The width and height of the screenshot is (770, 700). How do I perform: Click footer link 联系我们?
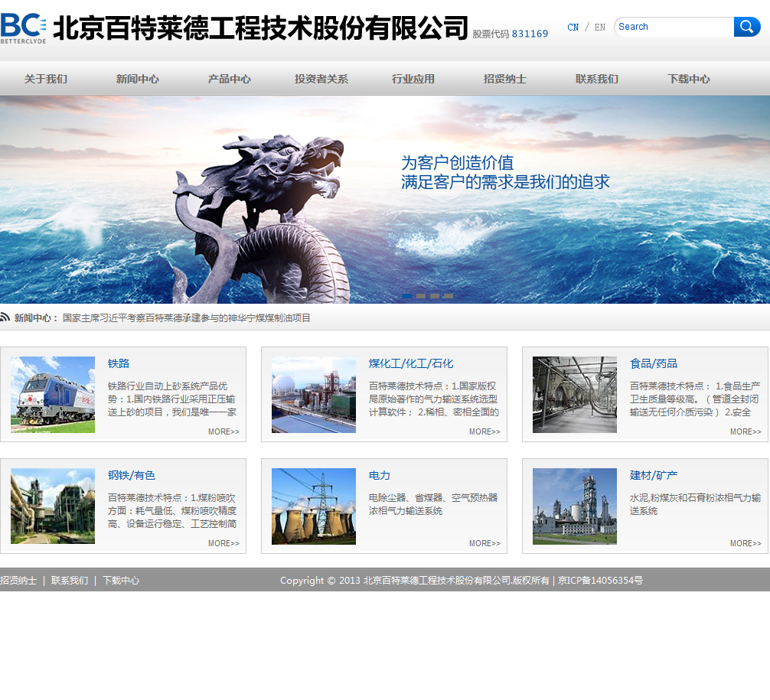(x=70, y=581)
